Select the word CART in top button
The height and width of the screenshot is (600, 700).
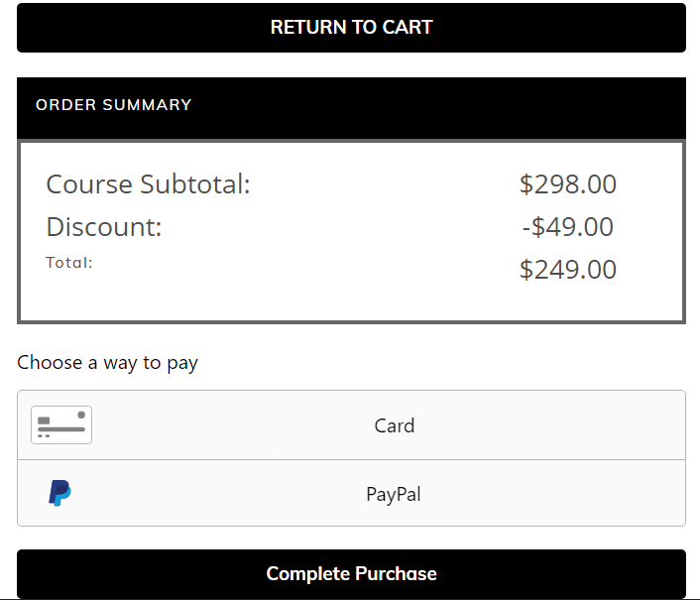[x=408, y=27]
